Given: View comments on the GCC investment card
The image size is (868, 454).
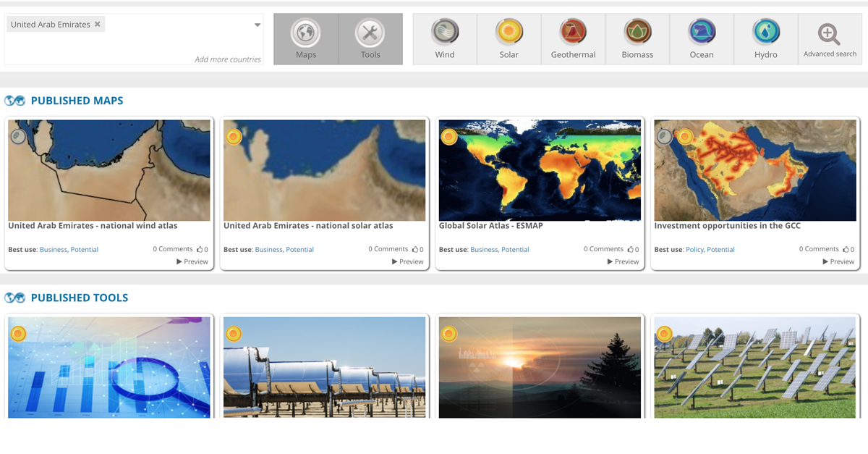Looking at the screenshot, I should [x=820, y=249].
